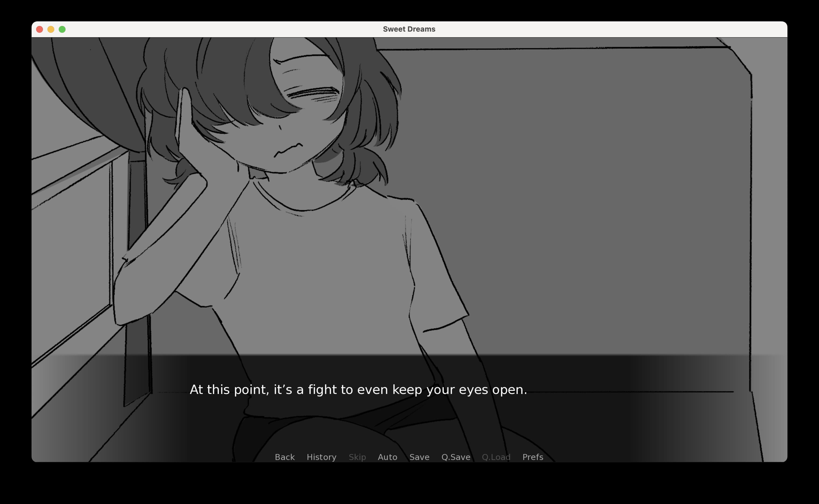Load the quick save with Q.Load
This screenshot has width=819, height=504.
click(496, 457)
